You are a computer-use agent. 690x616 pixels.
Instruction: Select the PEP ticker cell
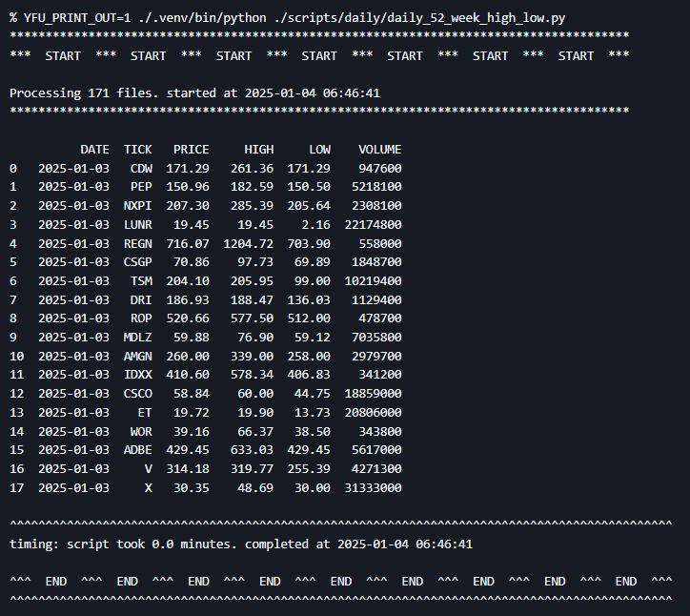pos(141,187)
